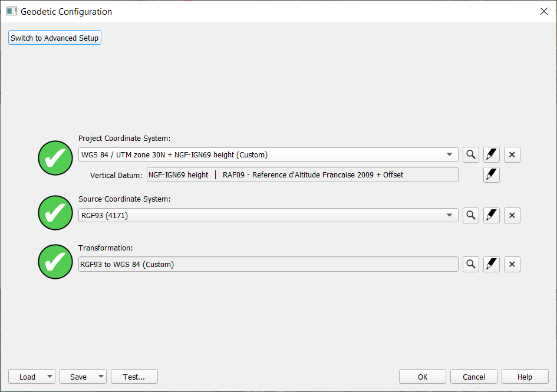Clear the project coordinate system

coord(512,155)
